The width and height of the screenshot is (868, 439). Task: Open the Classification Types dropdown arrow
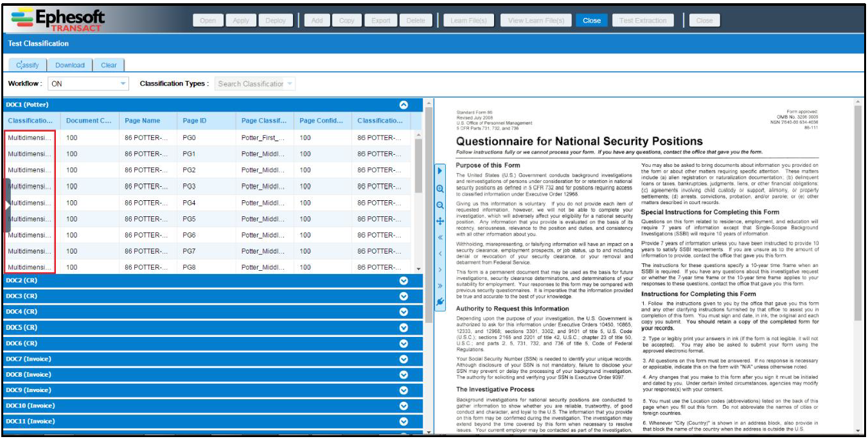click(290, 83)
